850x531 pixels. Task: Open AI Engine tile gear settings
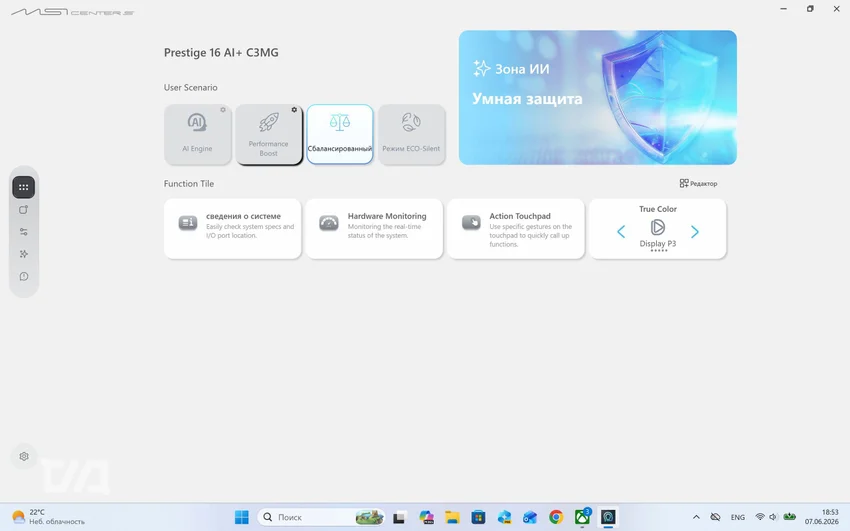tap(223, 109)
